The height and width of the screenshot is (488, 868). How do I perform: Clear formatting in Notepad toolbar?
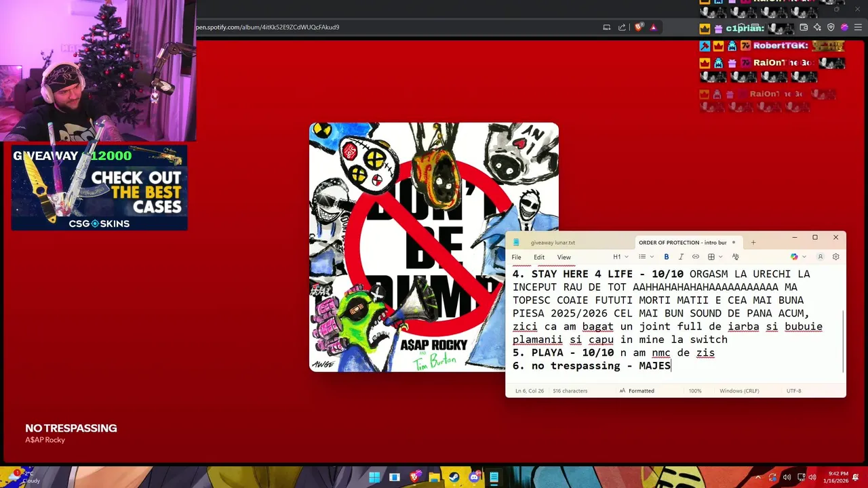coord(735,257)
